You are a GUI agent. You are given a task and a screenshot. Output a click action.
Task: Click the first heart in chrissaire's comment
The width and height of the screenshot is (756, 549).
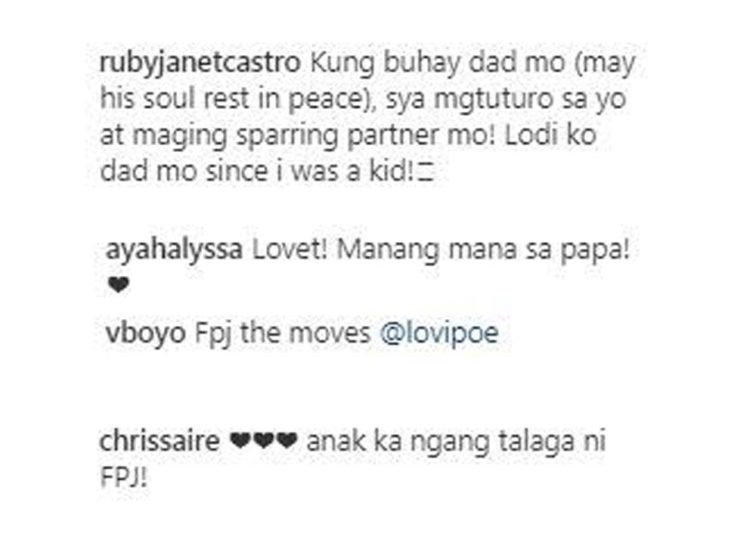pos(242,440)
